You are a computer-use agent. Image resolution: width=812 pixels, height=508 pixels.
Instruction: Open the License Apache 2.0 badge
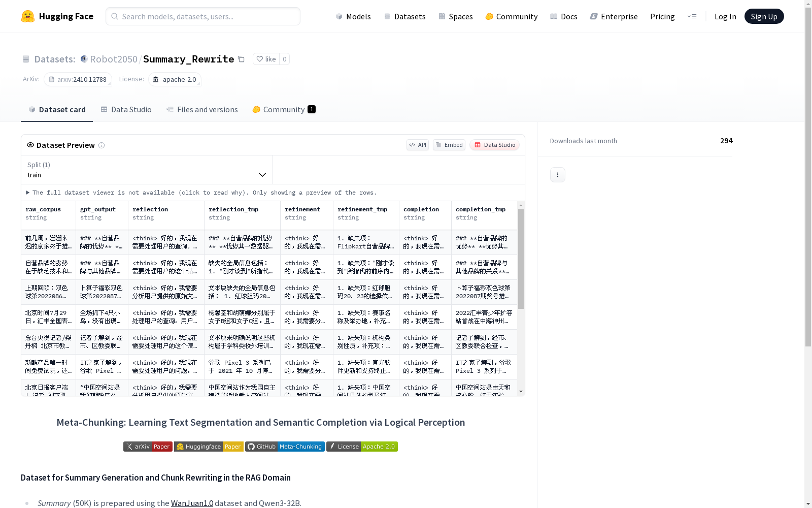pyautogui.click(x=362, y=447)
